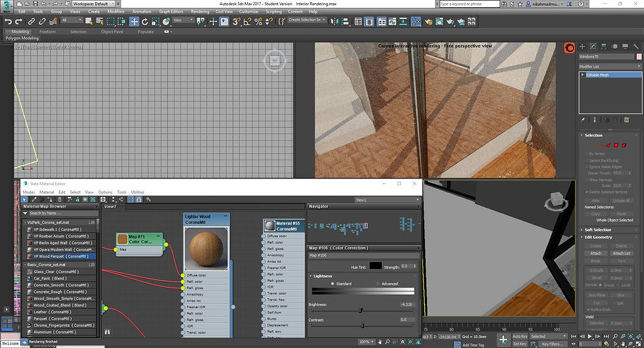
Task: Open the Hierarchy tab in command panel
Action: coord(604,47)
